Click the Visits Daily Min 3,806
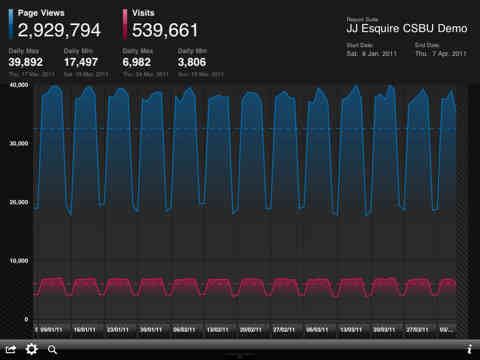This screenshot has height=360, width=480. [x=192, y=62]
